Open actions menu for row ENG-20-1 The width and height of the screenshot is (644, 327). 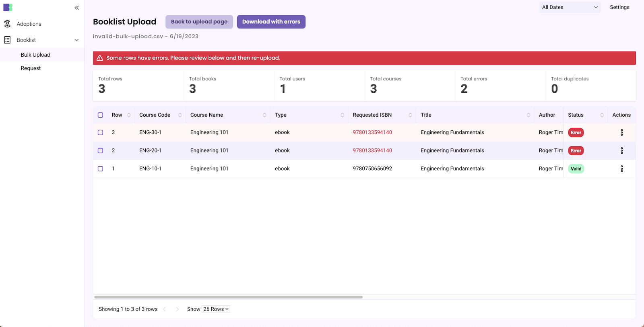click(x=621, y=150)
